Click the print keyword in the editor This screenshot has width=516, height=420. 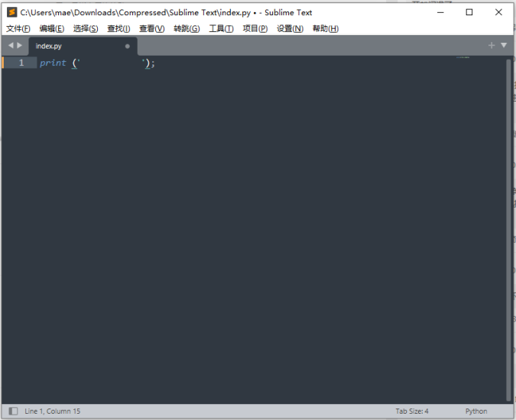53,63
